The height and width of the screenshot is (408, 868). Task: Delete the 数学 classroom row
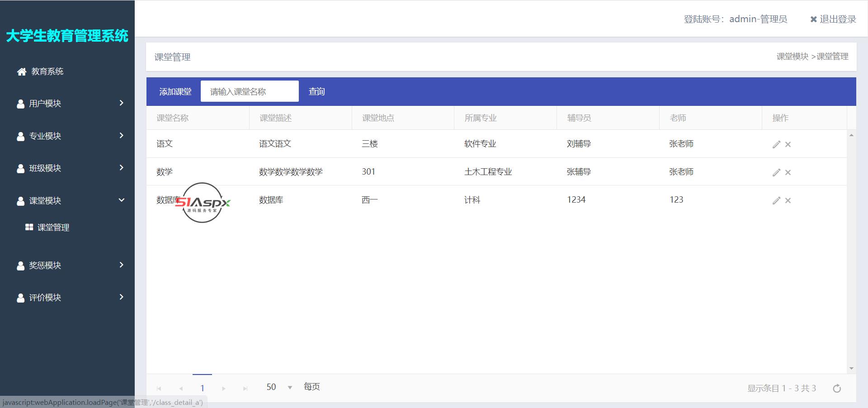pos(788,172)
